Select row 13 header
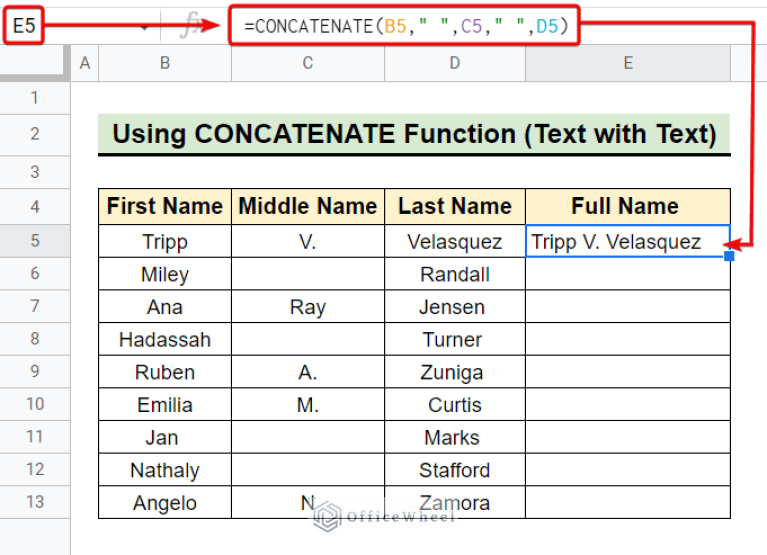767x555 pixels. pyautogui.click(x=35, y=502)
